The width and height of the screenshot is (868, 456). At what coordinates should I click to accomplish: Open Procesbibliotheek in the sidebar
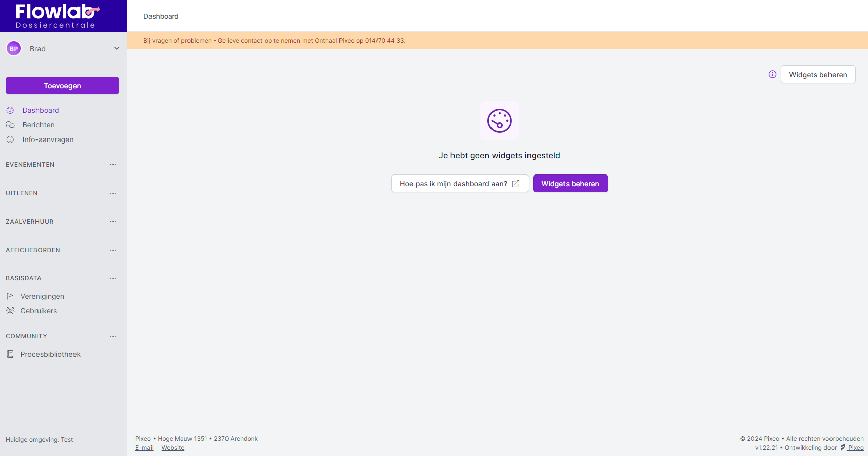coord(50,354)
